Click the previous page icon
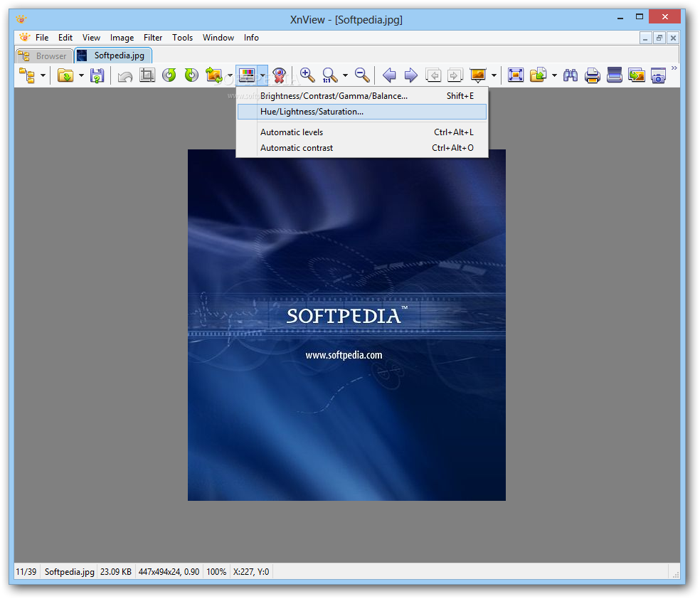Screen dimensions: 700x599 [433, 75]
